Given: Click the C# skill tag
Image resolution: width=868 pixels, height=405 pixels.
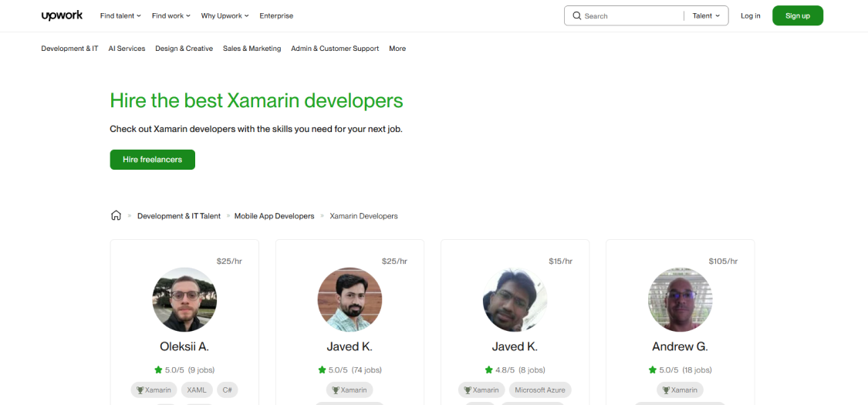Looking at the screenshot, I should tap(227, 390).
